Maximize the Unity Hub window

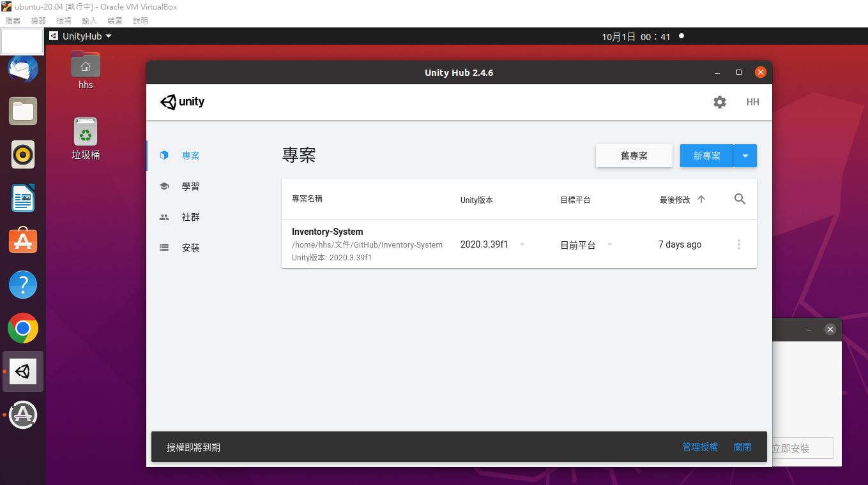coord(739,72)
